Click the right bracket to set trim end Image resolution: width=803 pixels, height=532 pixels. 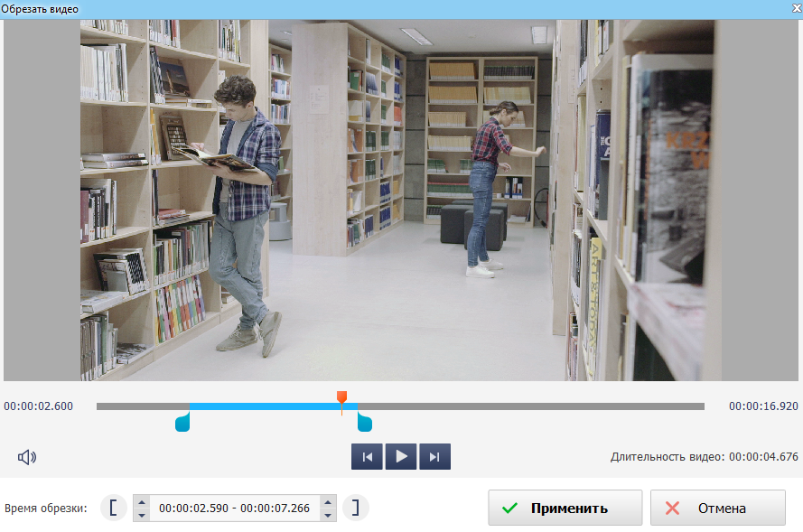pyautogui.click(x=356, y=508)
